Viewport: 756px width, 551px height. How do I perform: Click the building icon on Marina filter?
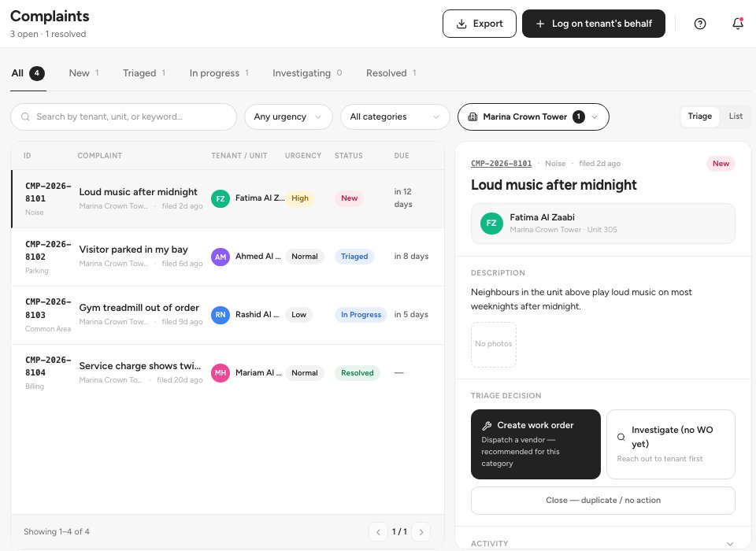tap(473, 116)
